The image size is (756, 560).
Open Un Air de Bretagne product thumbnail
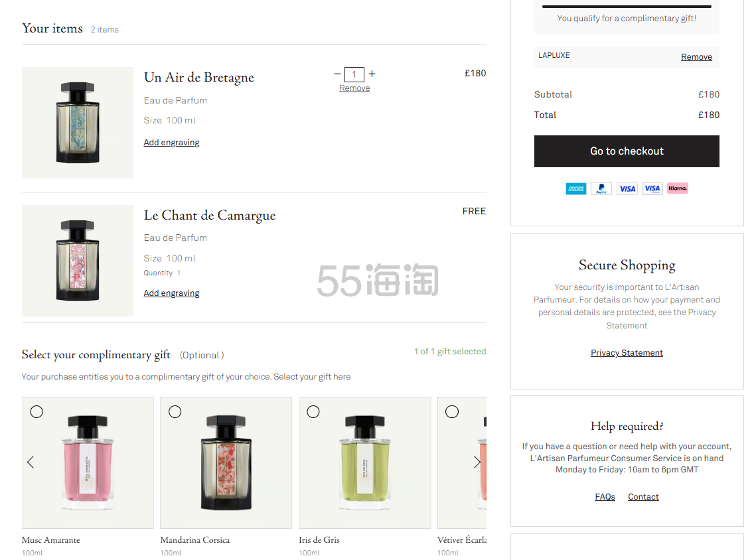tap(78, 123)
